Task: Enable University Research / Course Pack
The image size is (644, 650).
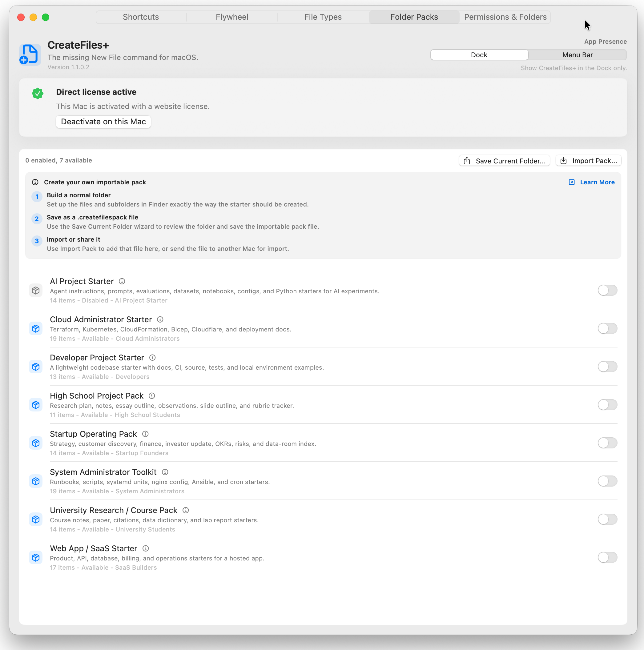Action: point(607,520)
